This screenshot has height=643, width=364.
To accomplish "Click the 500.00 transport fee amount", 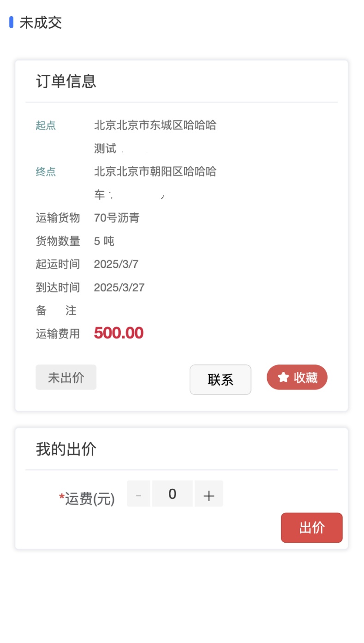I will tap(119, 333).
